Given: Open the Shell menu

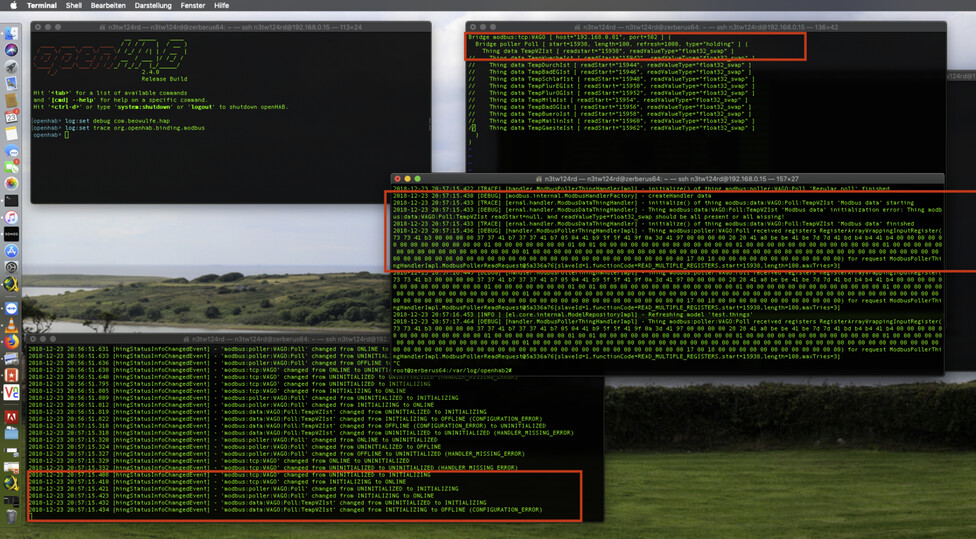Looking at the screenshot, I should click(73, 5).
